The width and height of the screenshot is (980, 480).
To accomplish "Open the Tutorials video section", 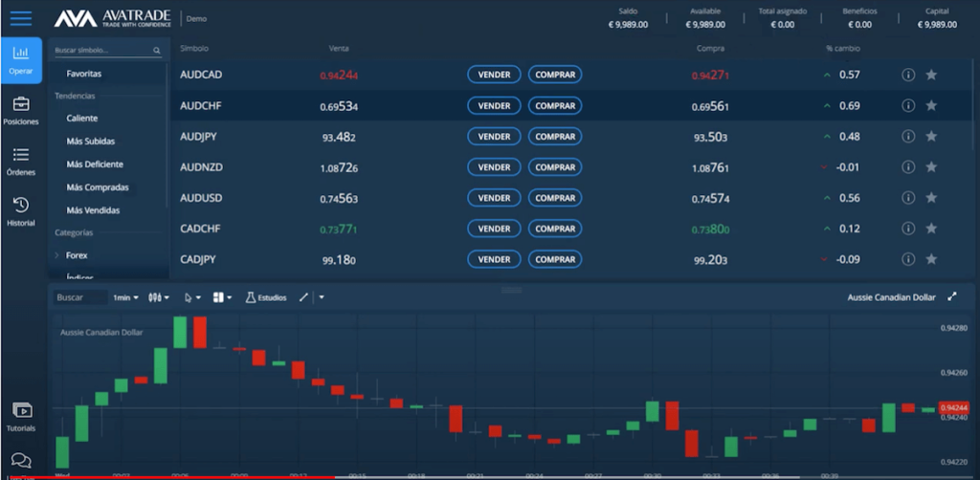I will [21, 416].
